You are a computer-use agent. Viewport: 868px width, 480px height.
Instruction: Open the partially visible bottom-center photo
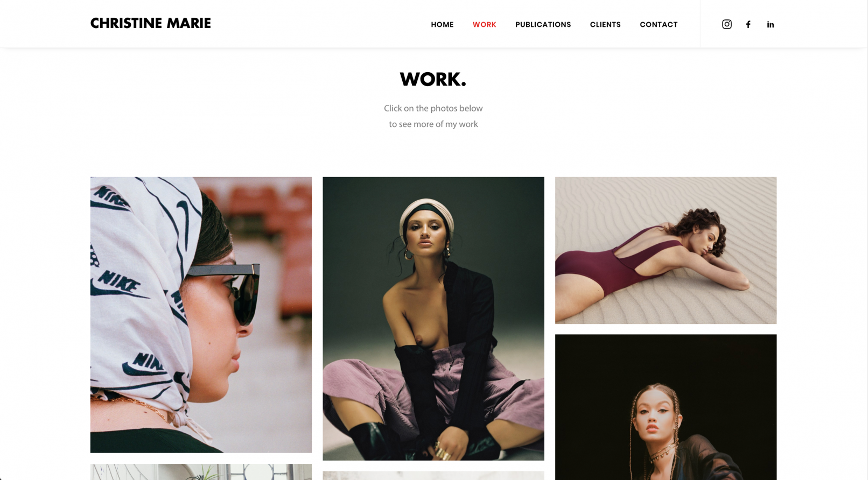[433, 476]
